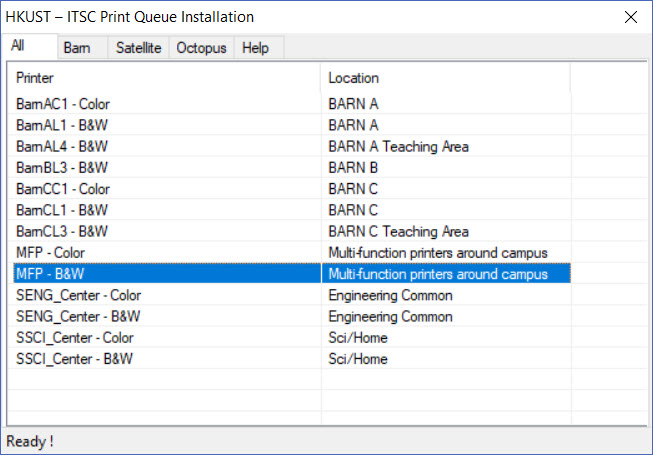This screenshot has width=653, height=455.
Task: Select BarnCL3 - B&W printer entry
Action: click(x=62, y=231)
